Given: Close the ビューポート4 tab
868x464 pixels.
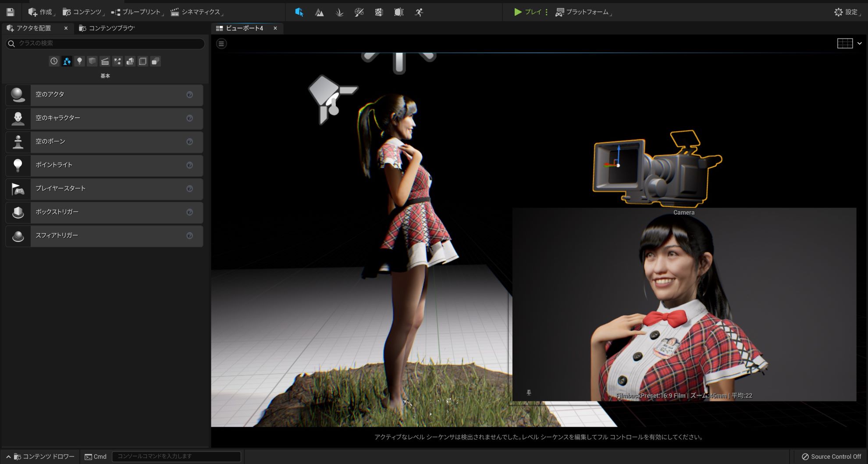Looking at the screenshot, I should coord(275,28).
